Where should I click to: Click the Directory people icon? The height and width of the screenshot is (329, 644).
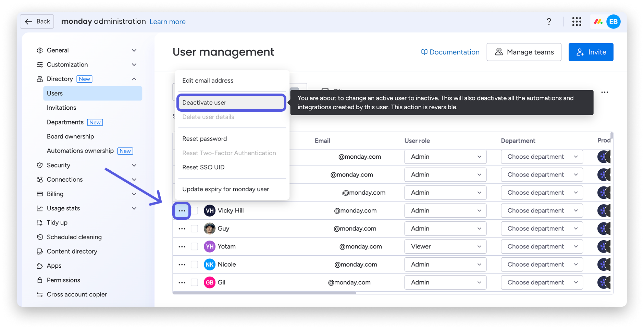click(x=40, y=79)
